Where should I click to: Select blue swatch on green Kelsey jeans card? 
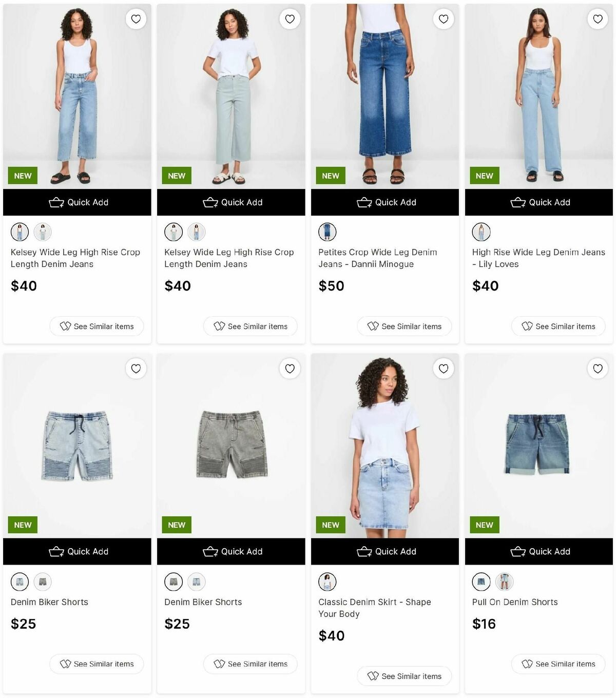pos(196,232)
